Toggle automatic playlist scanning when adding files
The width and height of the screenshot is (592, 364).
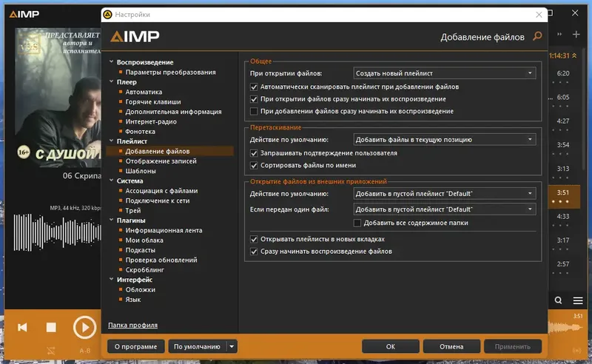[x=254, y=87]
